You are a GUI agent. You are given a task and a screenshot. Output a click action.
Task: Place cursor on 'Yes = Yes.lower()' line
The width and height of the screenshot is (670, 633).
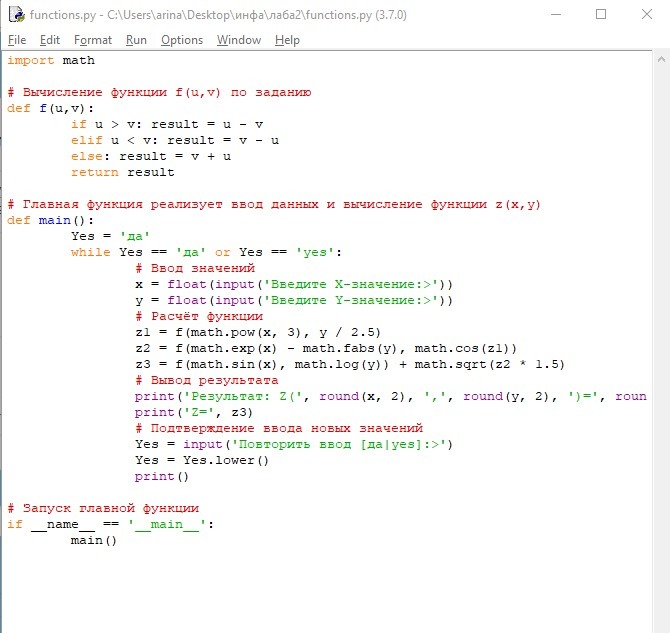[202, 460]
